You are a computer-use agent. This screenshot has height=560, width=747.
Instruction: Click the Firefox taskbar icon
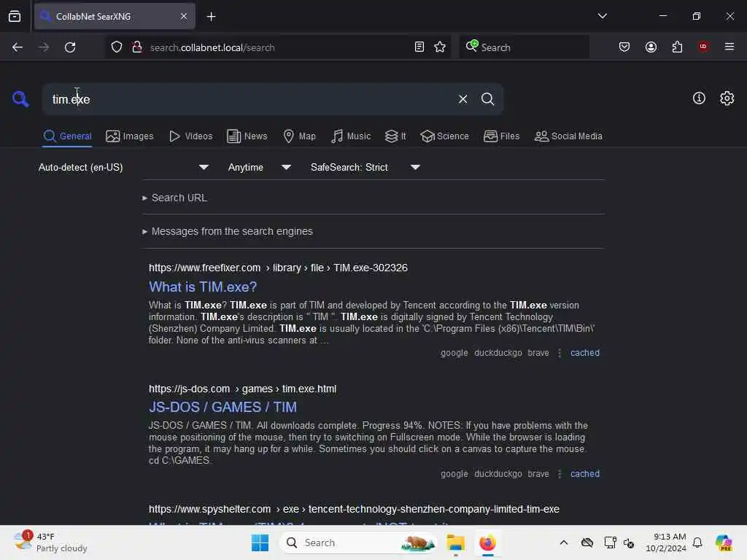click(x=487, y=542)
